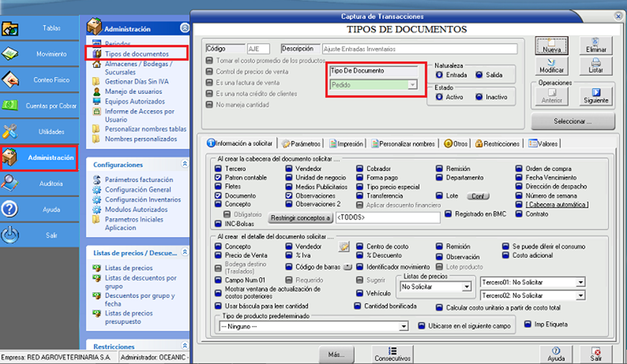The image size is (627, 364).
Task: Select the Cuentas por Cobrar icon
Action: coord(10,105)
